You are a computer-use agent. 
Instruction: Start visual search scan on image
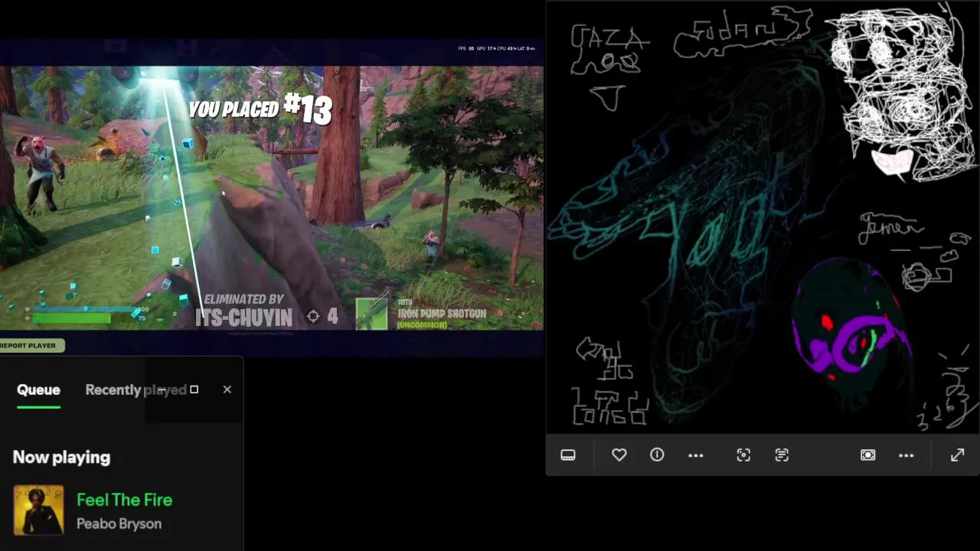(x=743, y=455)
